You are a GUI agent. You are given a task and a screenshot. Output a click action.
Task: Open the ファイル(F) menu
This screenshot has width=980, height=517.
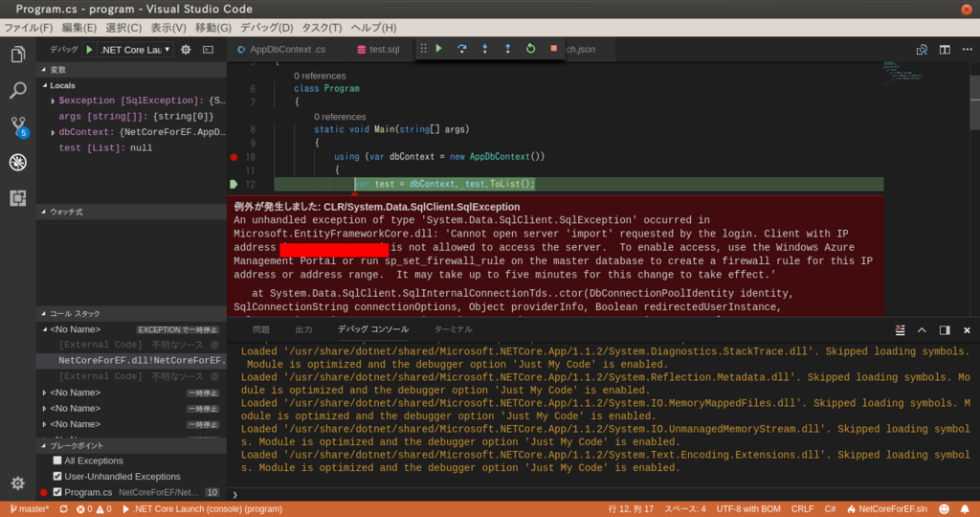coord(28,28)
